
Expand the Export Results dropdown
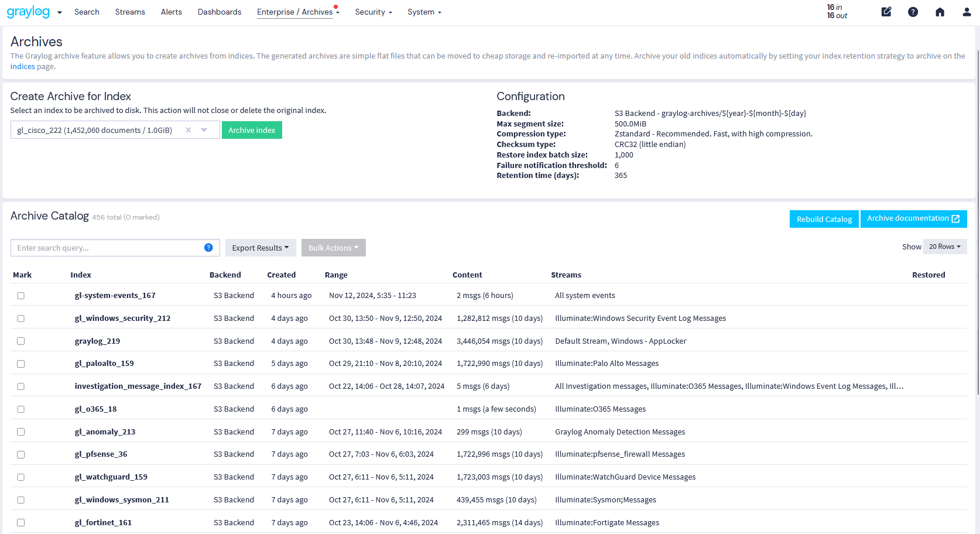tap(261, 248)
